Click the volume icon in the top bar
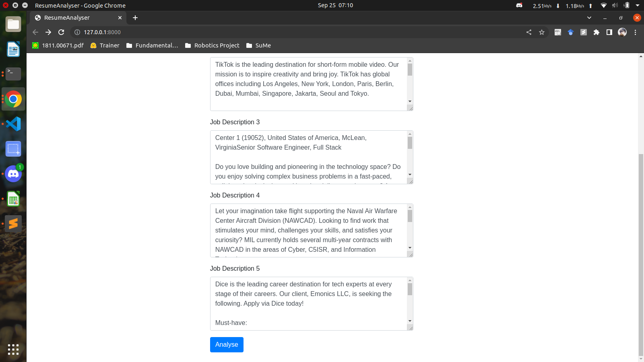The image size is (644, 362). [x=615, y=6]
